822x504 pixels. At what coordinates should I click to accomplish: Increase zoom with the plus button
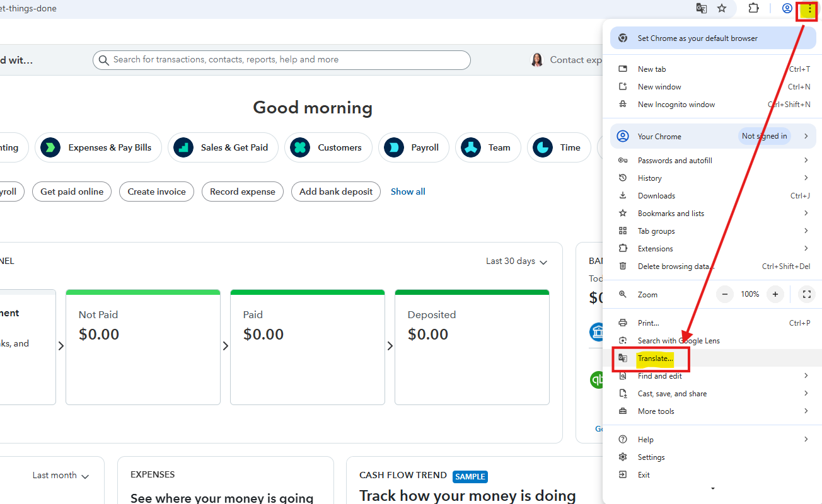coord(775,294)
